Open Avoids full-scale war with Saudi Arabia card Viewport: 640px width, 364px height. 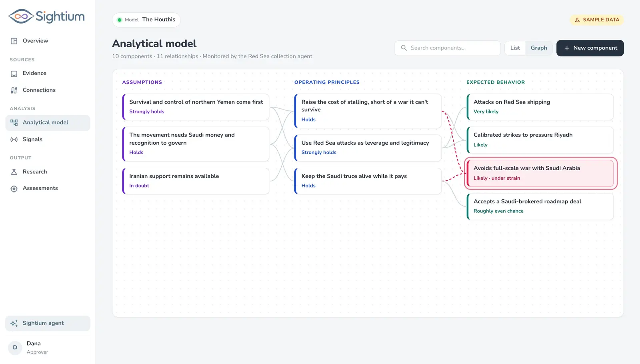point(540,173)
